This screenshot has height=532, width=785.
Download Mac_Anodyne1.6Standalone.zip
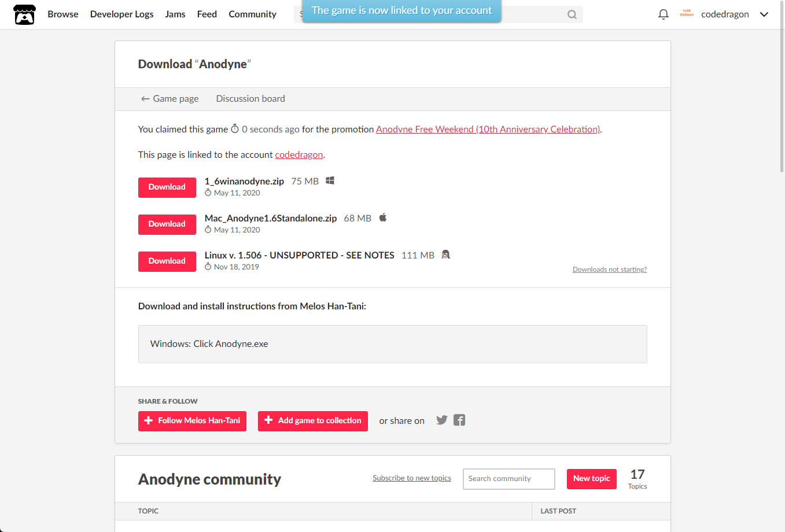click(x=167, y=224)
